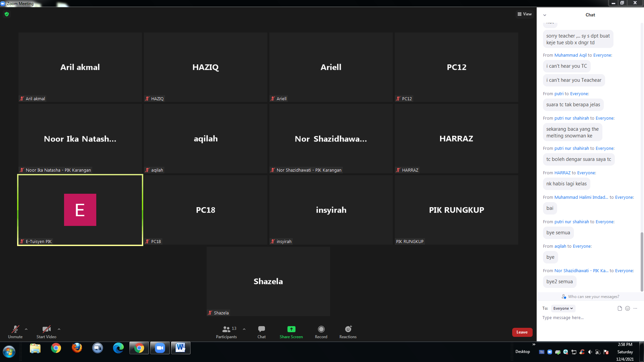Open Microsoft Word from the taskbar
The width and height of the screenshot is (644, 362).
pyautogui.click(x=180, y=348)
